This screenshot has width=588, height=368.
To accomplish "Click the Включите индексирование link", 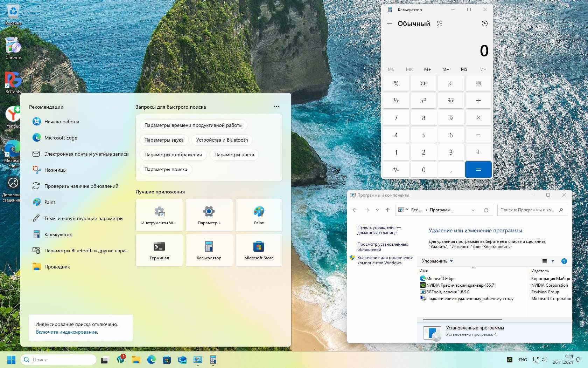I will 67,332.
